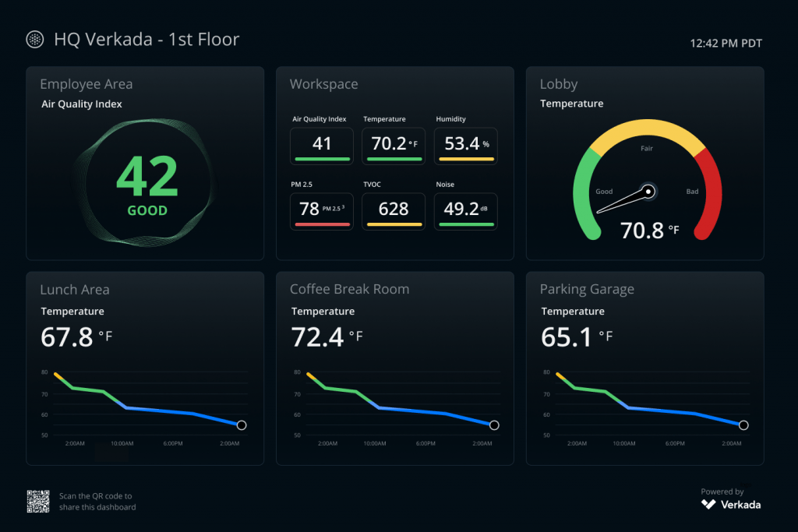
Task: Click the QR code to share dashboard
Action: [38, 502]
